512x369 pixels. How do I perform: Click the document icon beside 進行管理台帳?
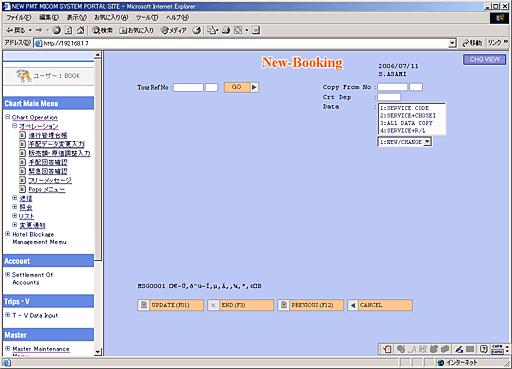[22, 135]
